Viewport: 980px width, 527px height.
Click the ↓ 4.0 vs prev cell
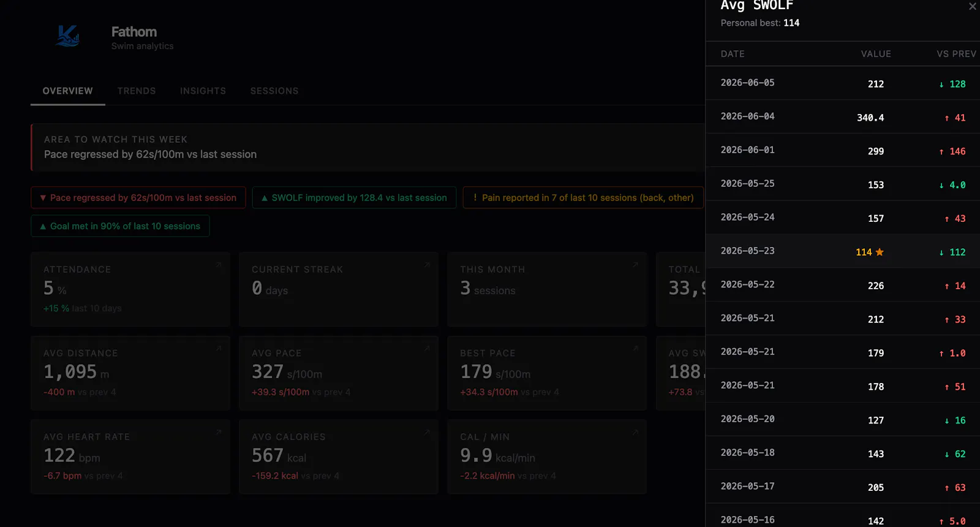point(952,185)
